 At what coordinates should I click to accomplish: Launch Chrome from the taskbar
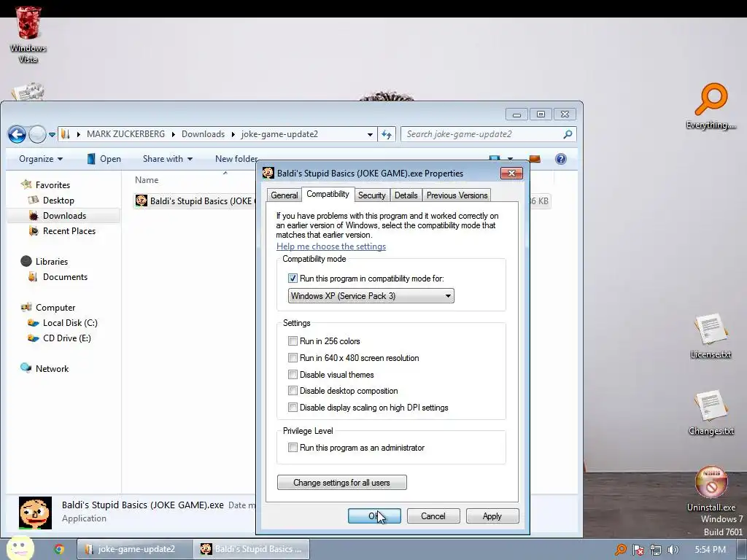(59, 549)
